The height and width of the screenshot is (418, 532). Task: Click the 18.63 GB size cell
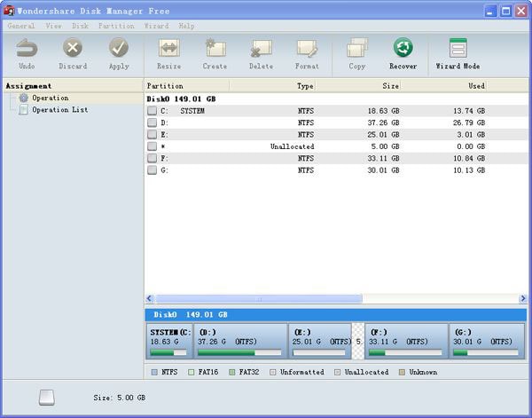tap(383, 111)
